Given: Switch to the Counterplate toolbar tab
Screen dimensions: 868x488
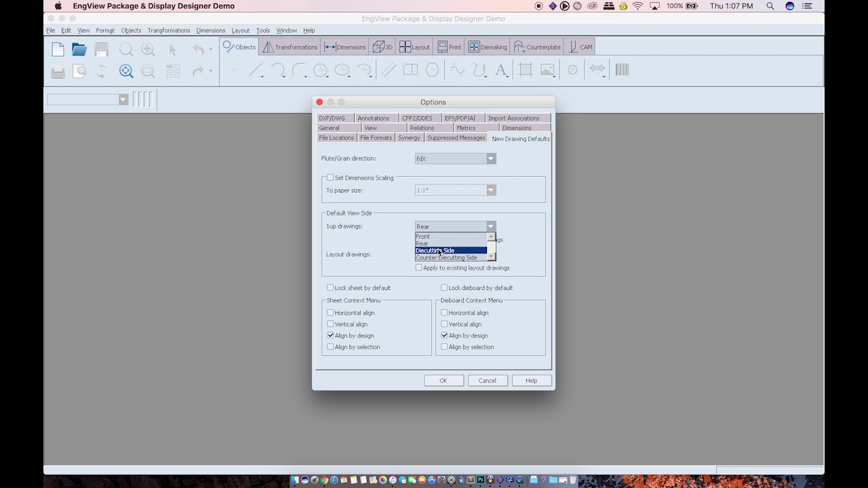Looking at the screenshot, I should coord(538,47).
